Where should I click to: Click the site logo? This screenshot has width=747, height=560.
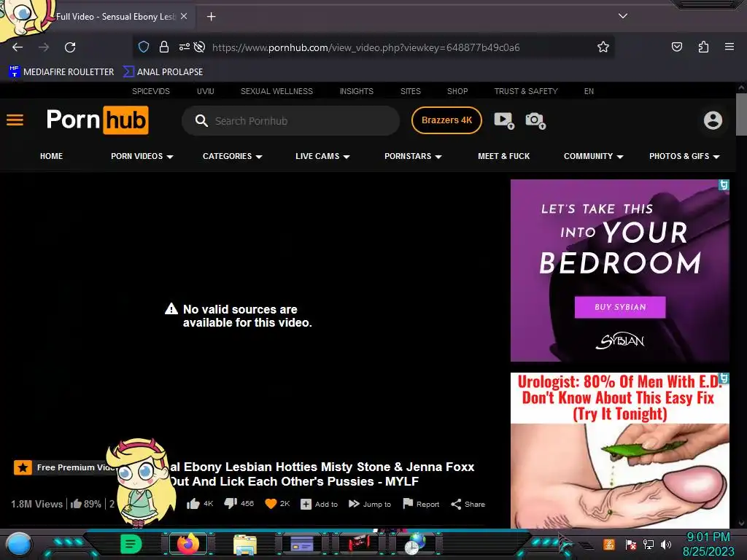click(x=98, y=120)
